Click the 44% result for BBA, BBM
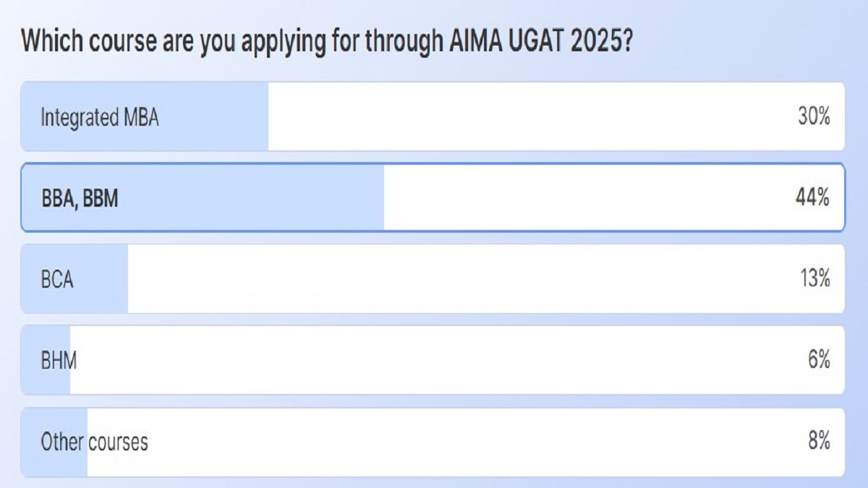Viewport: 868px width, 488px height. tap(813, 198)
